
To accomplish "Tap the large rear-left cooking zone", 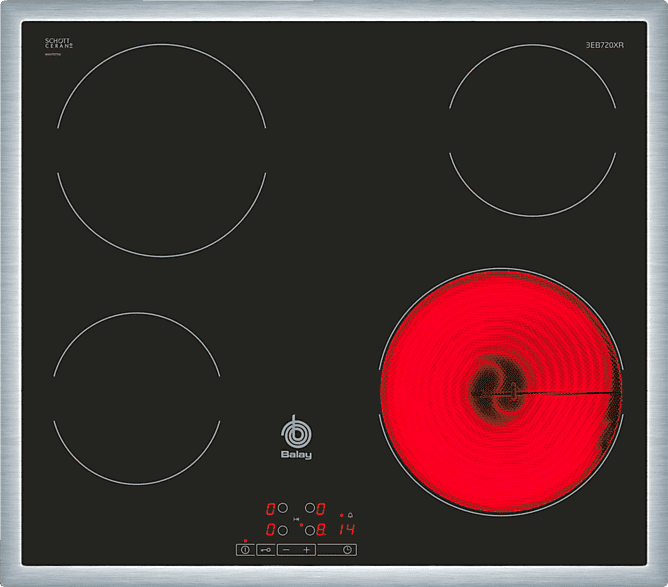I will [x=162, y=150].
